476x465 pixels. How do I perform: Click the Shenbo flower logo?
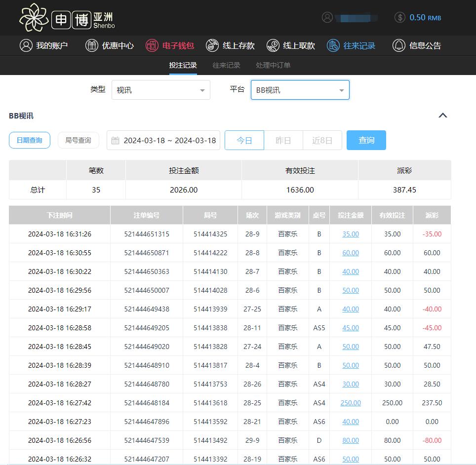[34, 18]
